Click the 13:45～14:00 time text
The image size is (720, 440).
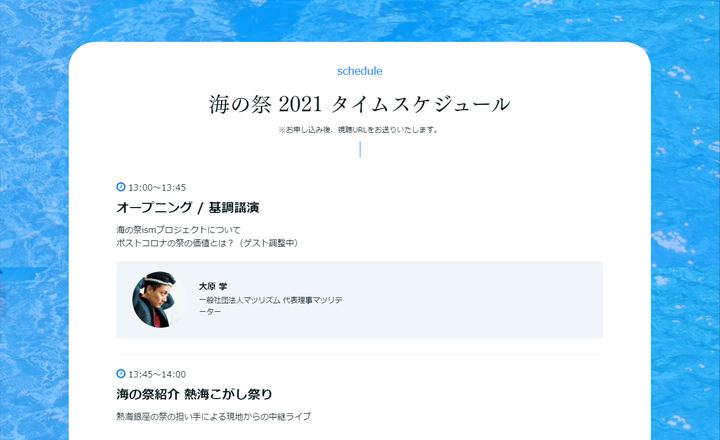(157, 374)
